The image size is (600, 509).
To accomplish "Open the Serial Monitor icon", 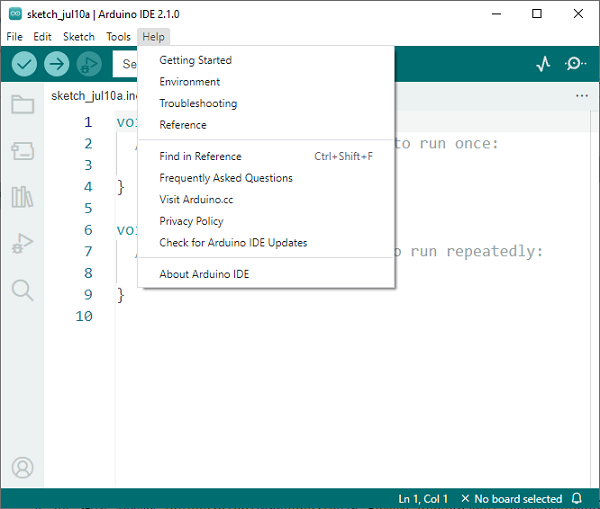I will [575, 64].
